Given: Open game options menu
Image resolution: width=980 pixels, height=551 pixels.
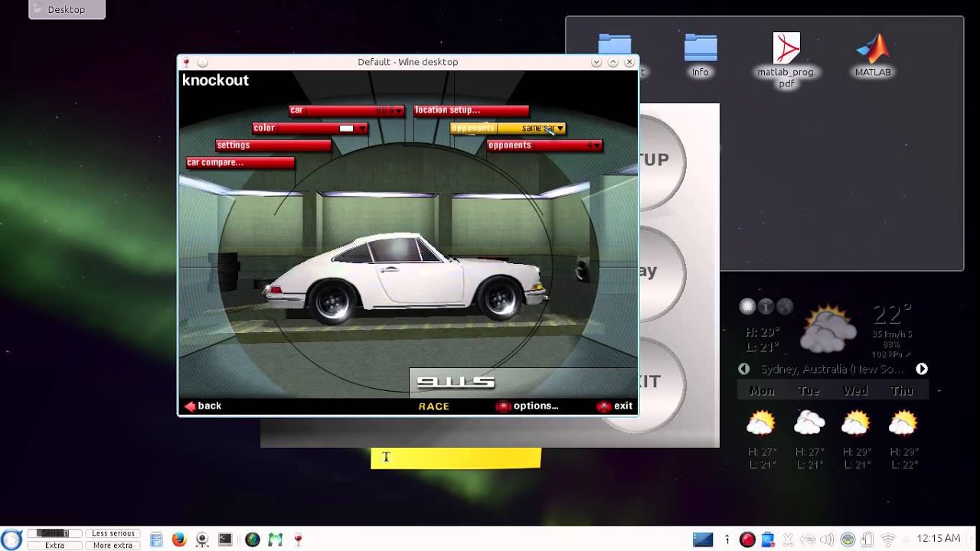Looking at the screenshot, I should click(528, 406).
